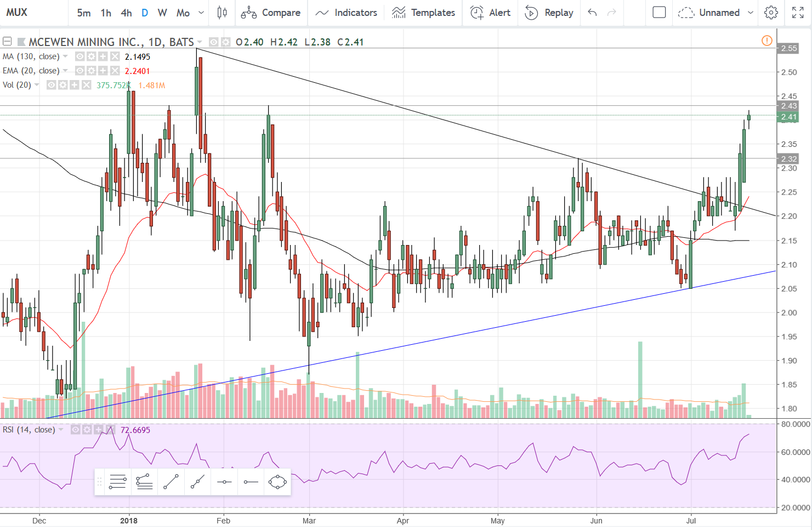The width and height of the screenshot is (812, 530).
Task: Toggle visibility of EMA (20, close)
Action: coord(80,71)
